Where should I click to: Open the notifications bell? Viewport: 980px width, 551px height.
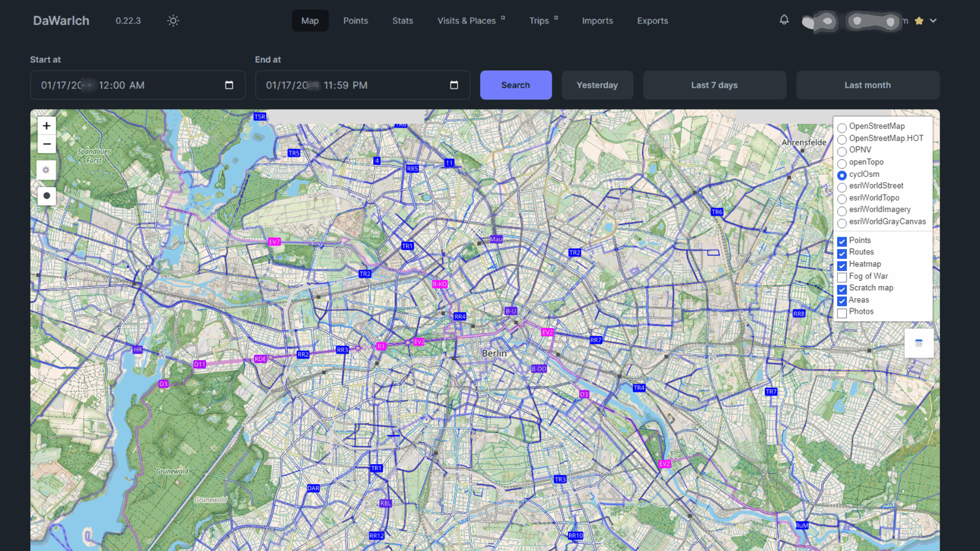click(x=784, y=20)
